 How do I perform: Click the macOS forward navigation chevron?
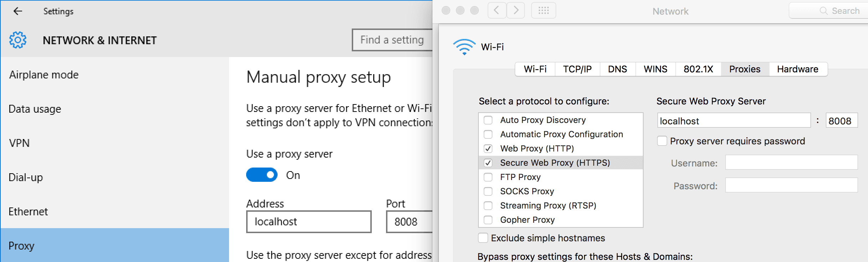click(516, 10)
